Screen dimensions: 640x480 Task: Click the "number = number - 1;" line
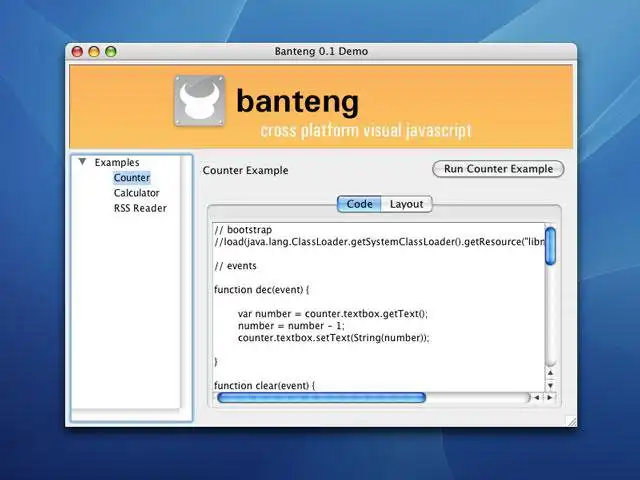tap(291, 326)
